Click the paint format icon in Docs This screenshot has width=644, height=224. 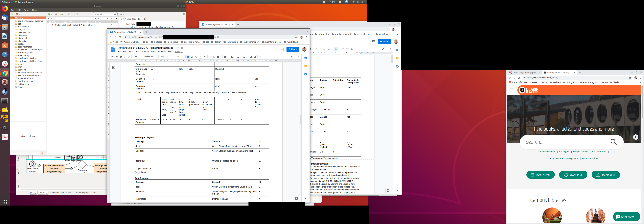click(x=129, y=57)
